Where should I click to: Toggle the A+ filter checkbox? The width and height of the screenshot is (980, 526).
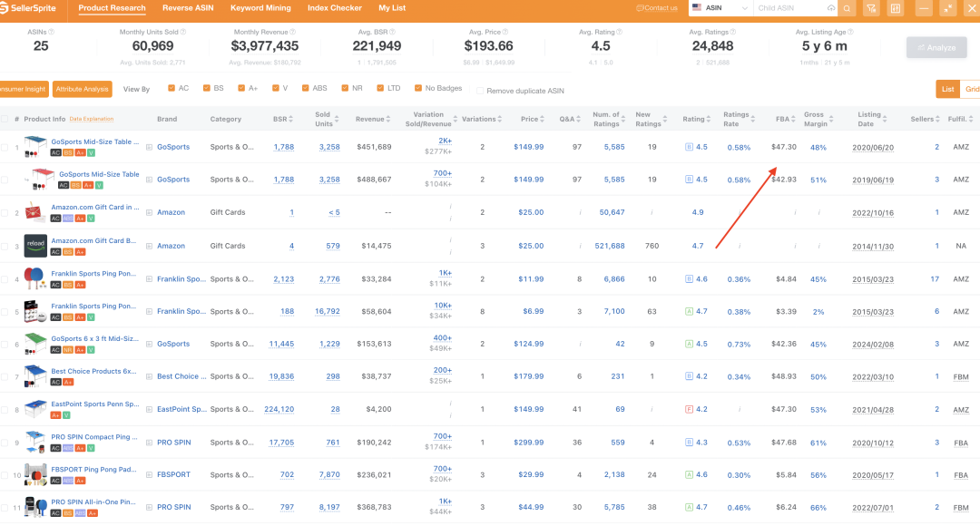coord(241,88)
